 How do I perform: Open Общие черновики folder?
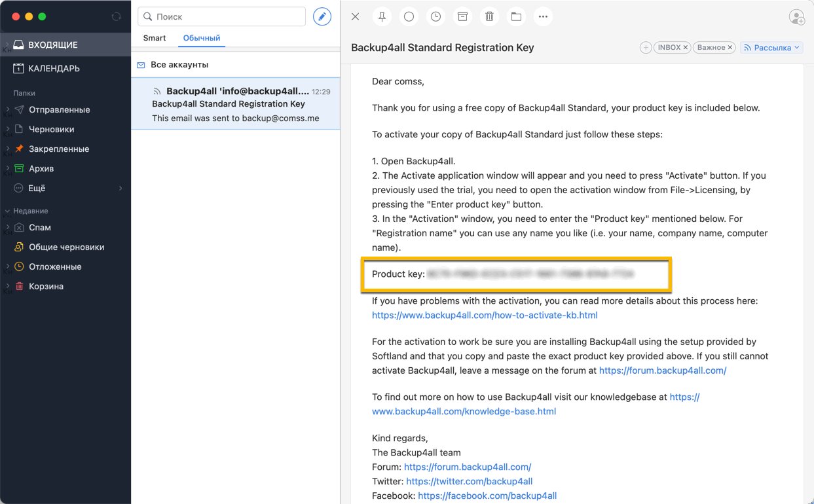tap(65, 247)
